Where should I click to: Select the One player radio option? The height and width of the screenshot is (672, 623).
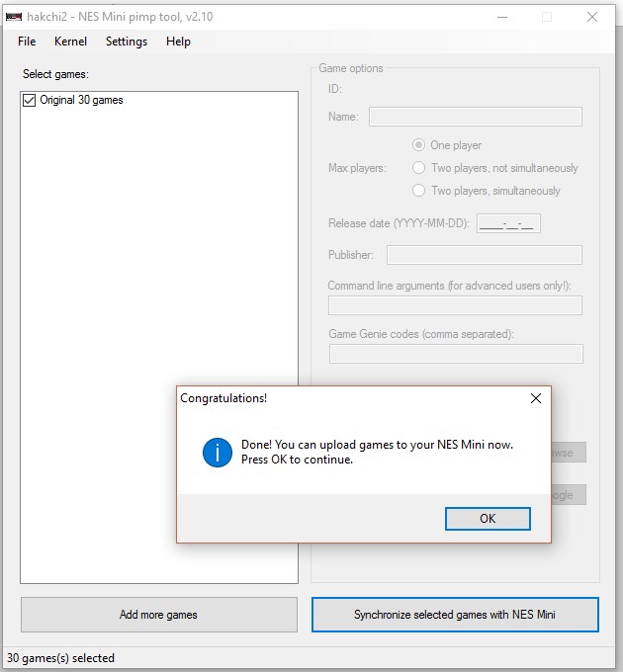(419, 145)
